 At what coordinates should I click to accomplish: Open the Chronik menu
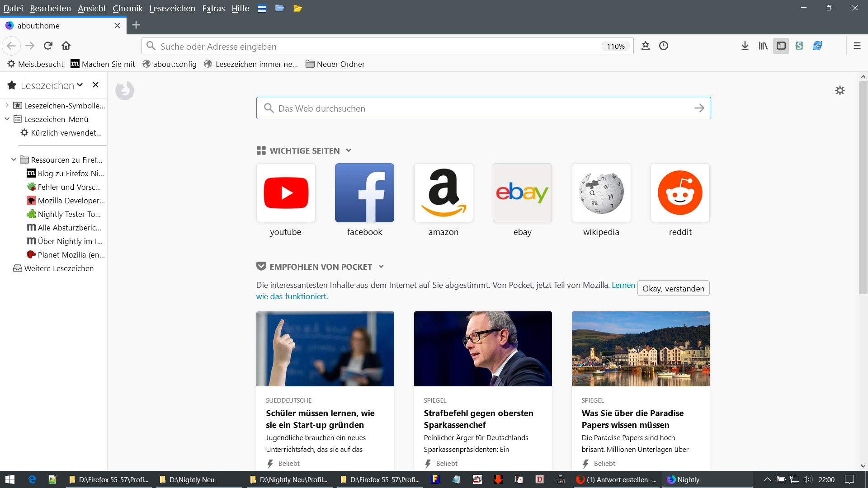(x=127, y=8)
